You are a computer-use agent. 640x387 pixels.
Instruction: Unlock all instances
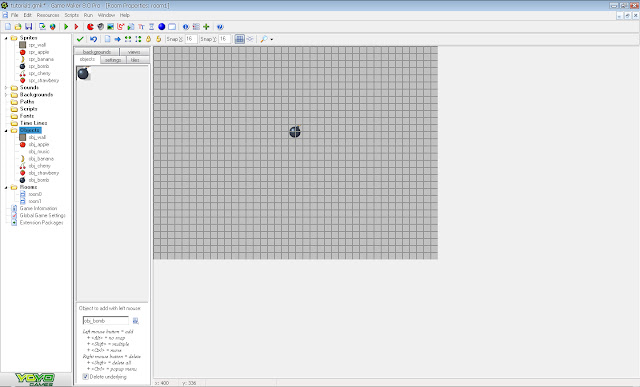pos(159,39)
